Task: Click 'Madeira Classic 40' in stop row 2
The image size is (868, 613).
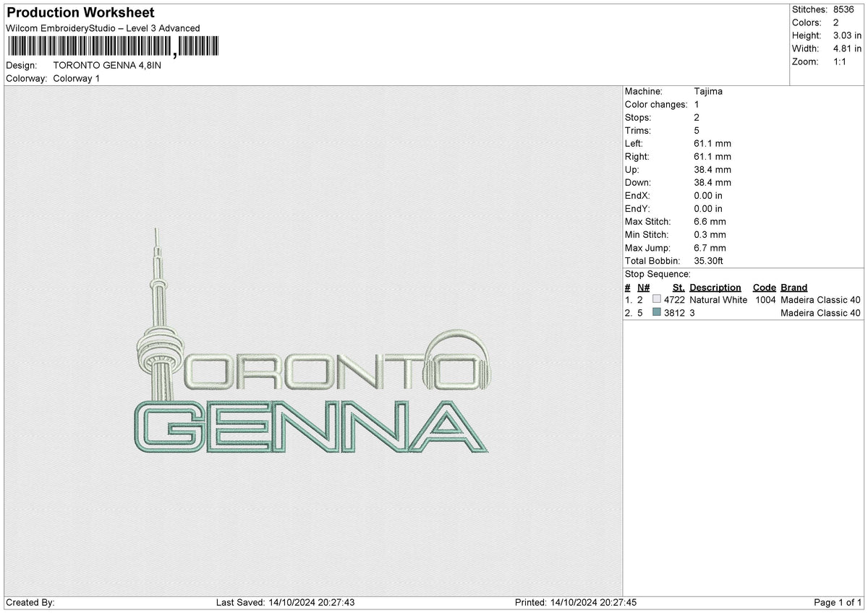Action: 821,313
